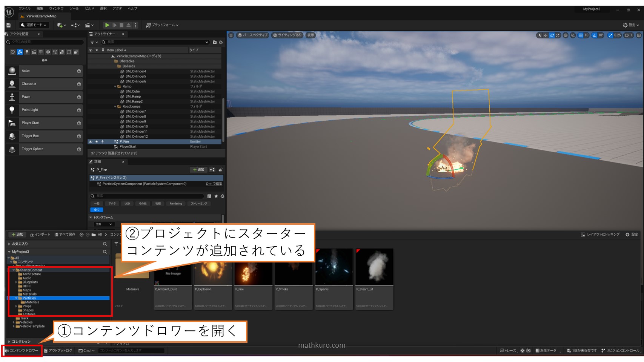Open the Outliner filter dropdown
Viewport: 644px width, 362px height.
click(94, 42)
